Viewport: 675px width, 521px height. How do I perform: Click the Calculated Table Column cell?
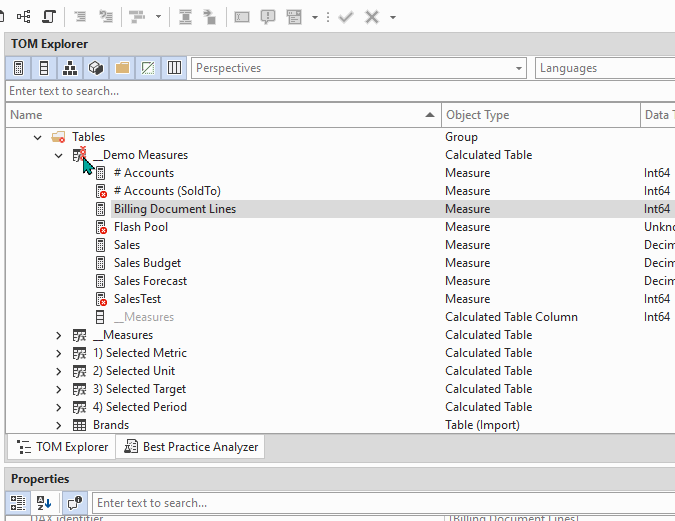coord(511,317)
